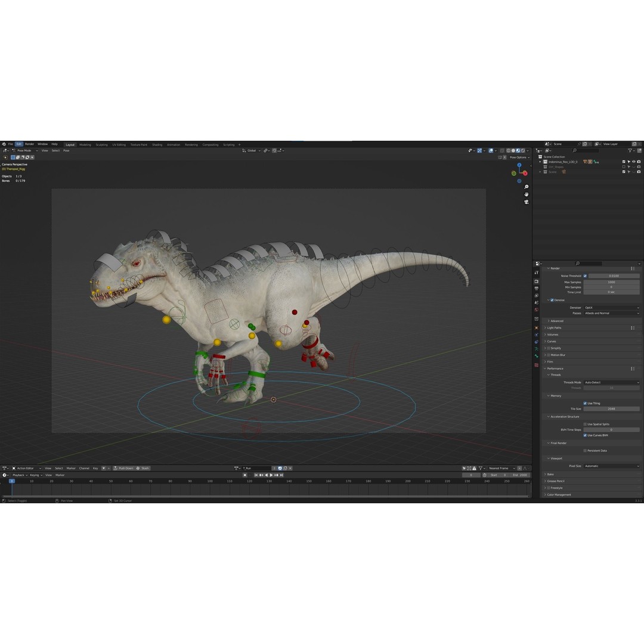Open the Tool properties tab icon
Screen dimensions: 644x644
pyautogui.click(x=537, y=273)
